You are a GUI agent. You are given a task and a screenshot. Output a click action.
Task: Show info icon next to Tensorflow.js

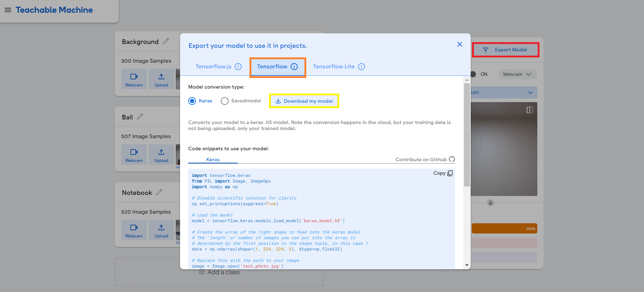[238, 67]
